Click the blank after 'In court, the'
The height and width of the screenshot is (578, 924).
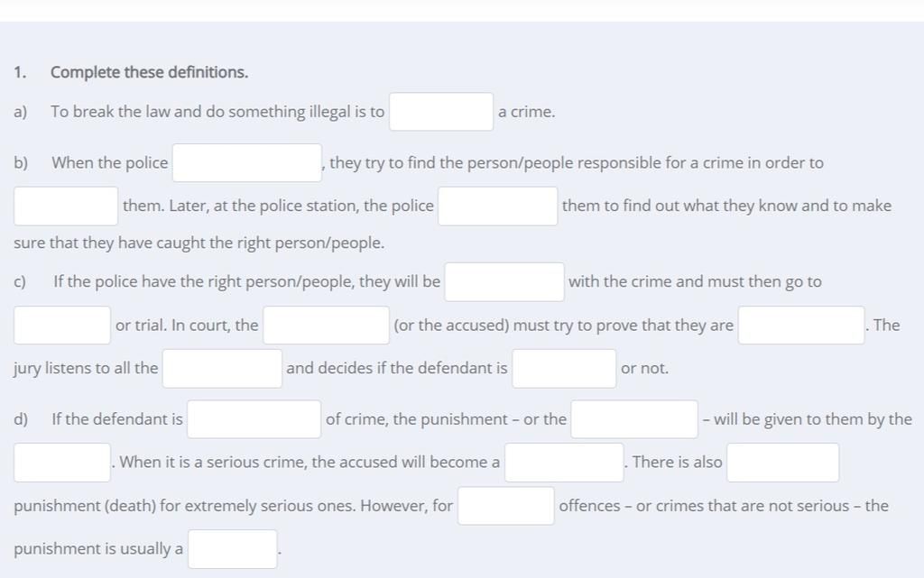(326, 325)
